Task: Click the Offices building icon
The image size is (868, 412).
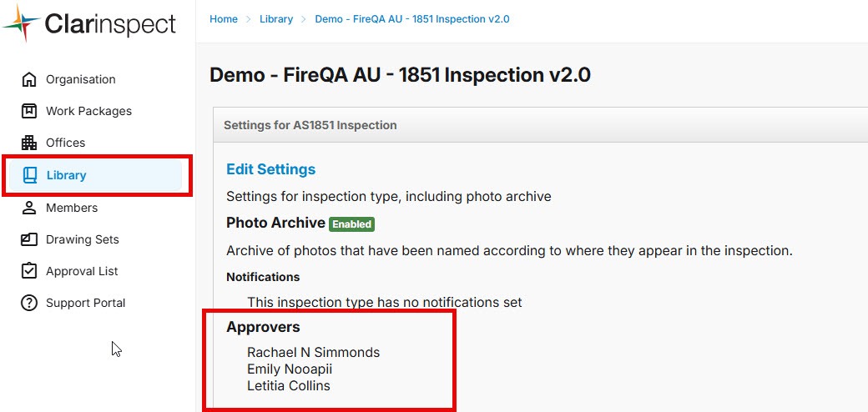Action: tap(29, 143)
